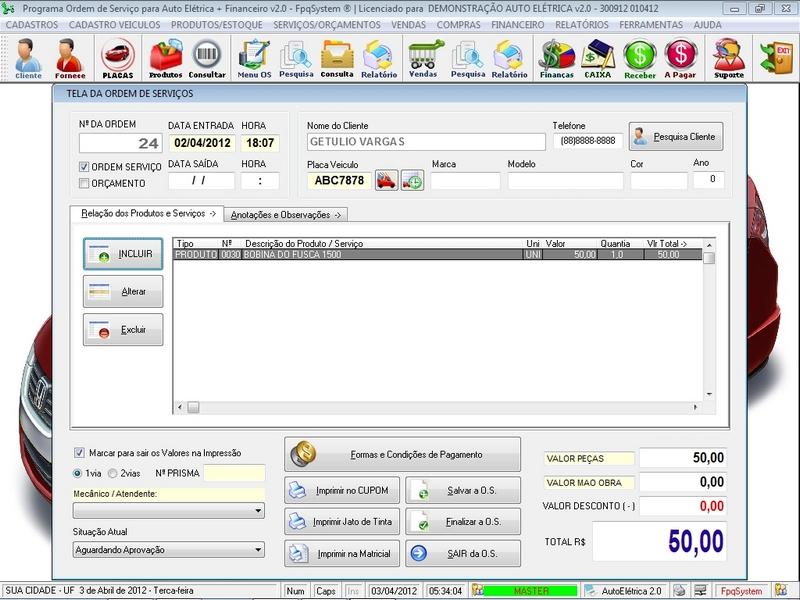Click the Excluir button
Viewport: 800px width, 600px height.
pos(123,330)
